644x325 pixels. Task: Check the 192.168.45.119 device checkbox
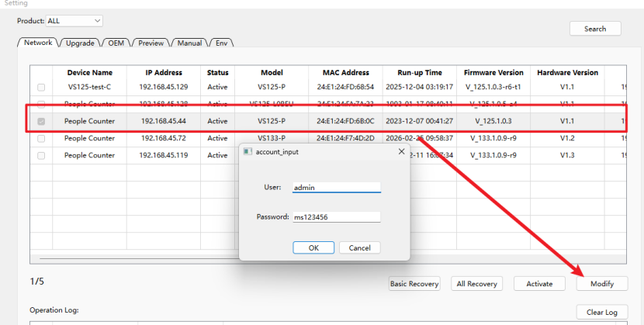[x=41, y=156]
